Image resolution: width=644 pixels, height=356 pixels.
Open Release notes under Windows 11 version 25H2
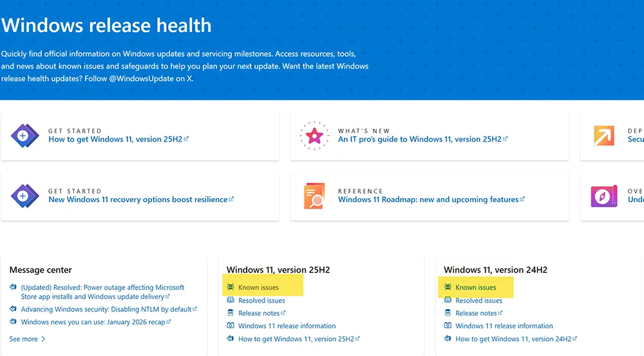click(261, 314)
